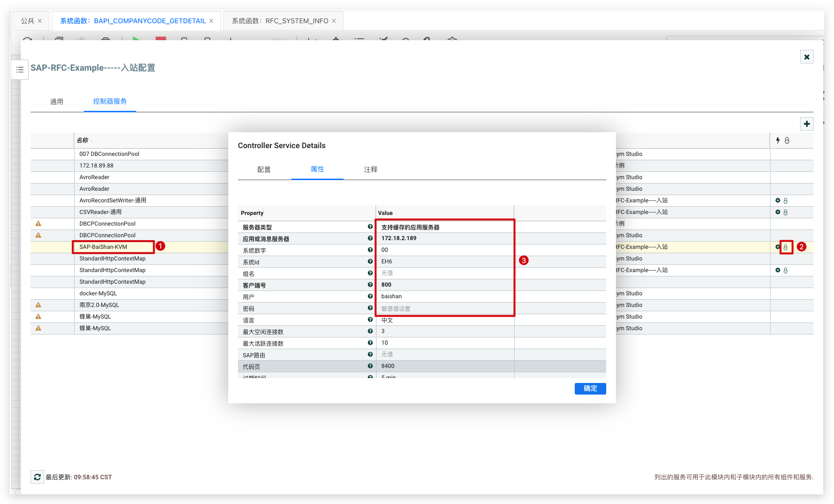
Task: Open permissions for last StandardHttpContextMap gear row
Action: coord(786,270)
